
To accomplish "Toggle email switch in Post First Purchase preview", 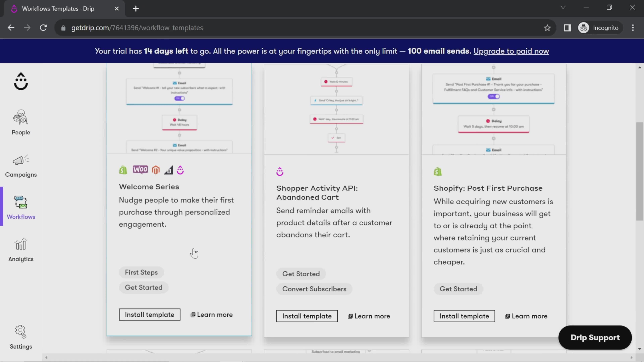I will (494, 96).
